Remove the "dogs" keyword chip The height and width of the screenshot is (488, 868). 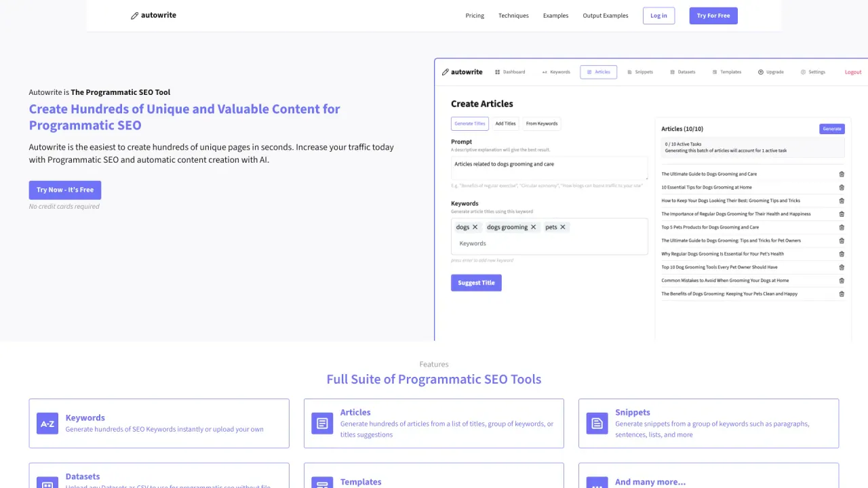point(475,227)
